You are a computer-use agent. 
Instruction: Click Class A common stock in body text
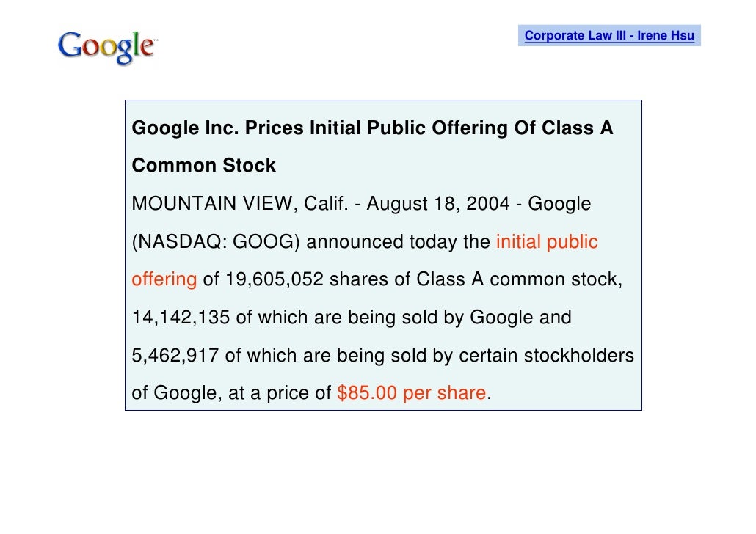pyautogui.click(x=519, y=279)
